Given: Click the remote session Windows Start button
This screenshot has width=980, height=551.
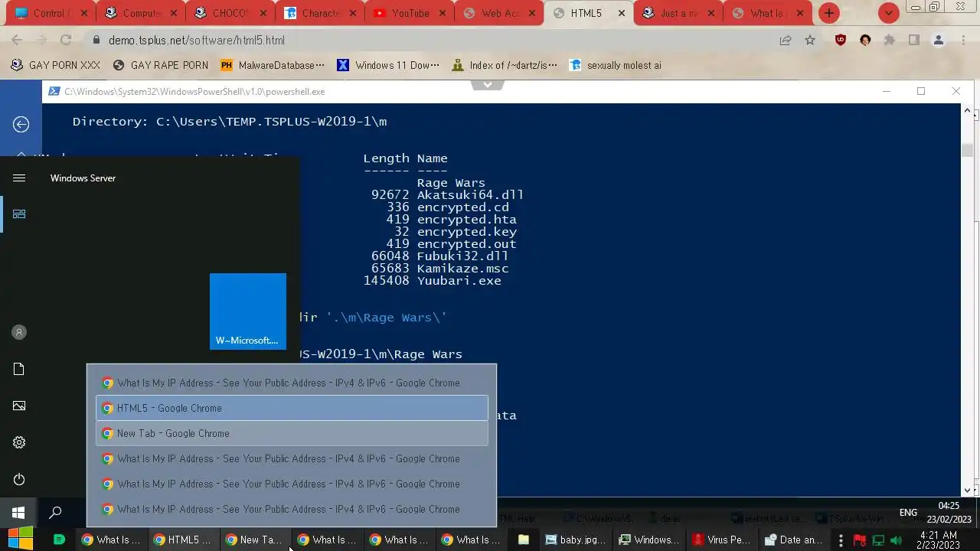Looking at the screenshot, I should click(18, 513).
